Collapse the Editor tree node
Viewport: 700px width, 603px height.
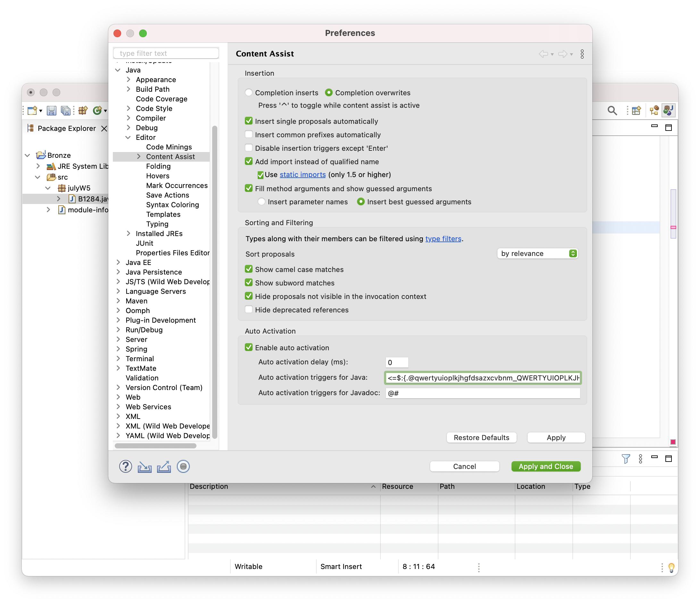pos(128,137)
